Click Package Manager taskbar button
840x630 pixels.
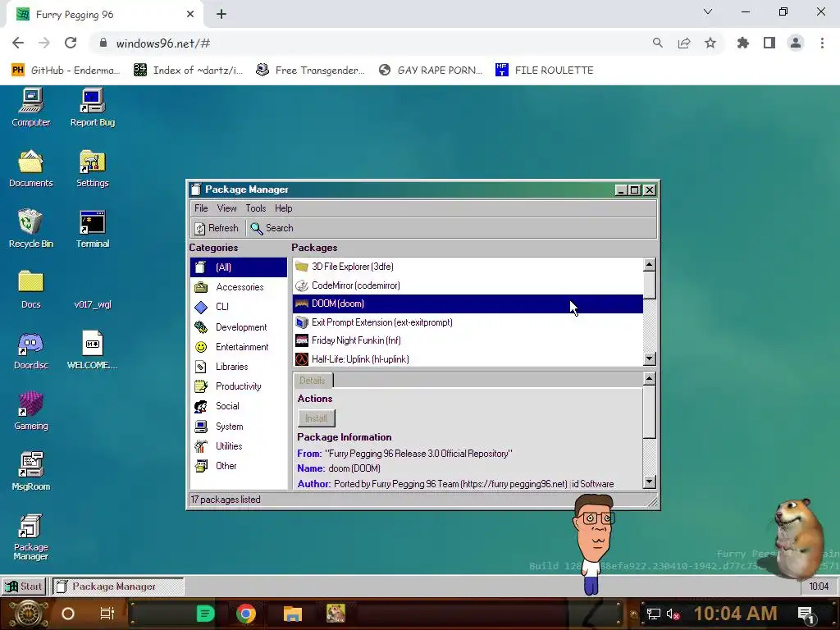point(118,587)
